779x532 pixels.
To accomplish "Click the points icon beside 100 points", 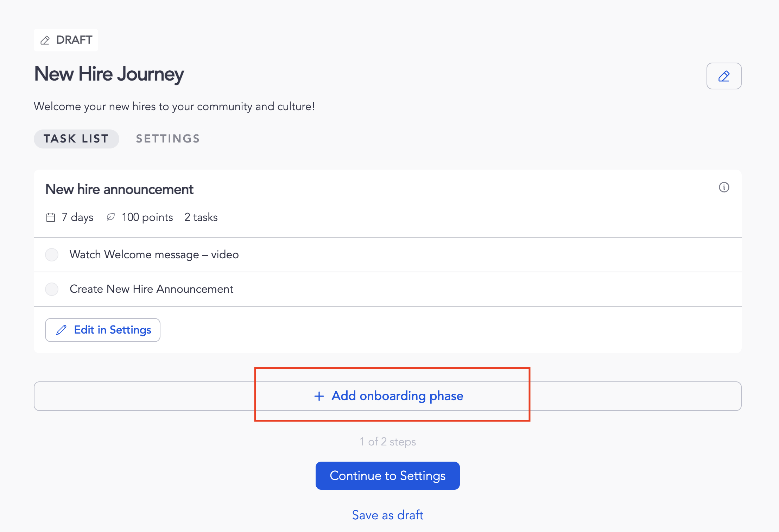I will [x=111, y=217].
